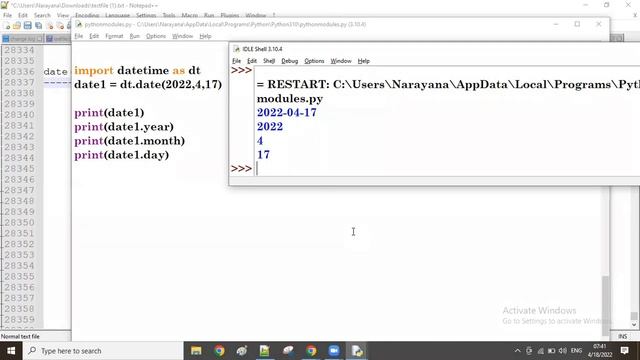The height and width of the screenshot is (360, 640).
Task: Click the IDLE Shell prompt input line
Action: click(x=447, y=169)
